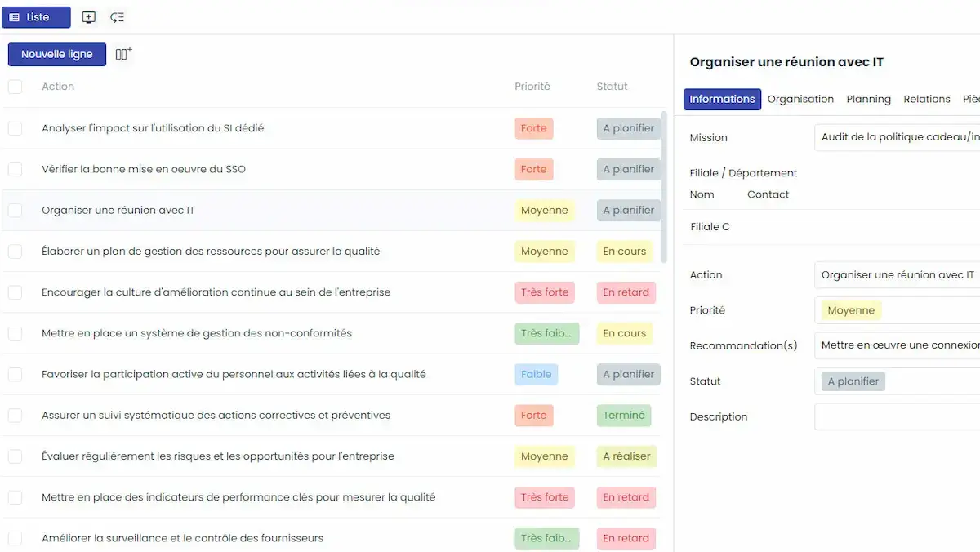Image resolution: width=980 pixels, height=552 pixels.
Task: Open the Priorité selector in details panel
Action: [897, 310]
